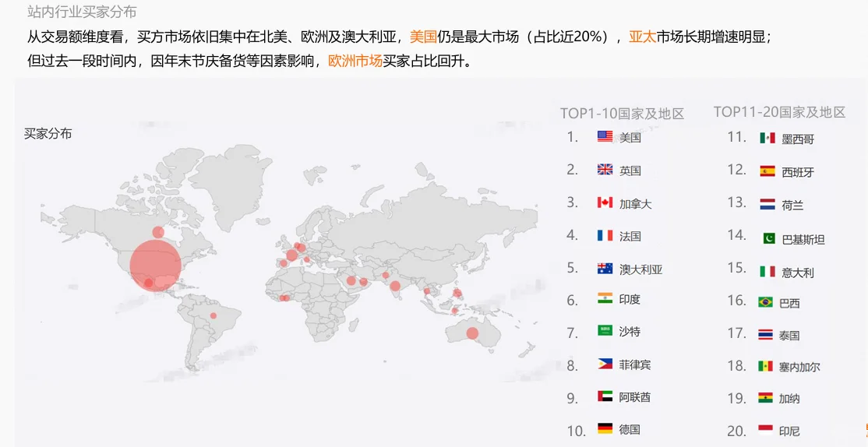
Task: Click the TOP11-20国家及地区 column header
Action: 779,112
